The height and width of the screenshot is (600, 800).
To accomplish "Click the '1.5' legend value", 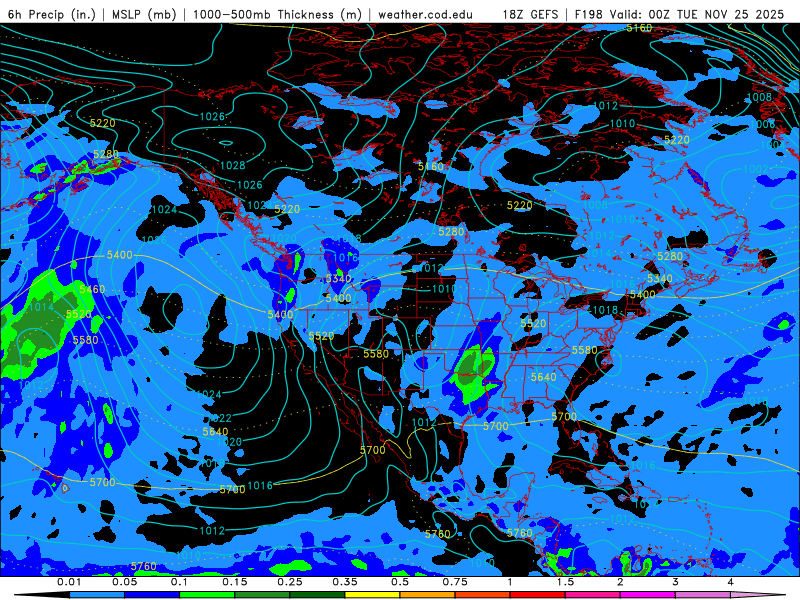I will (x=565, y=582).
